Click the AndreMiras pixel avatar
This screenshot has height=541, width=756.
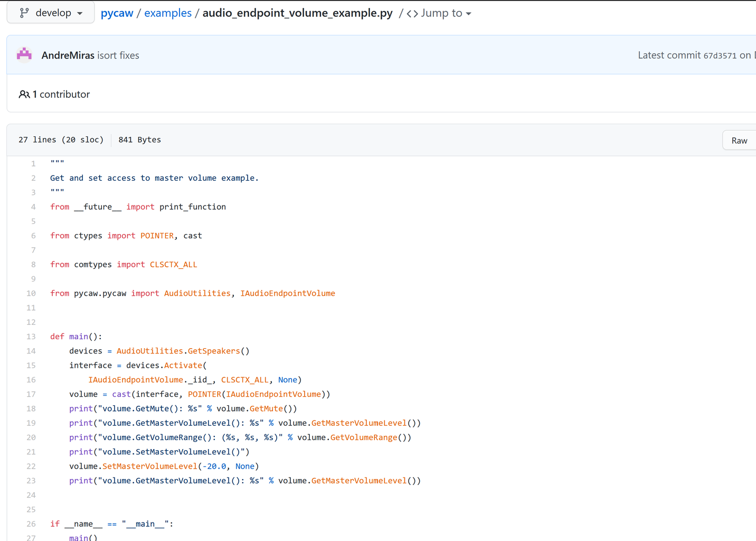tap(24, 54)
